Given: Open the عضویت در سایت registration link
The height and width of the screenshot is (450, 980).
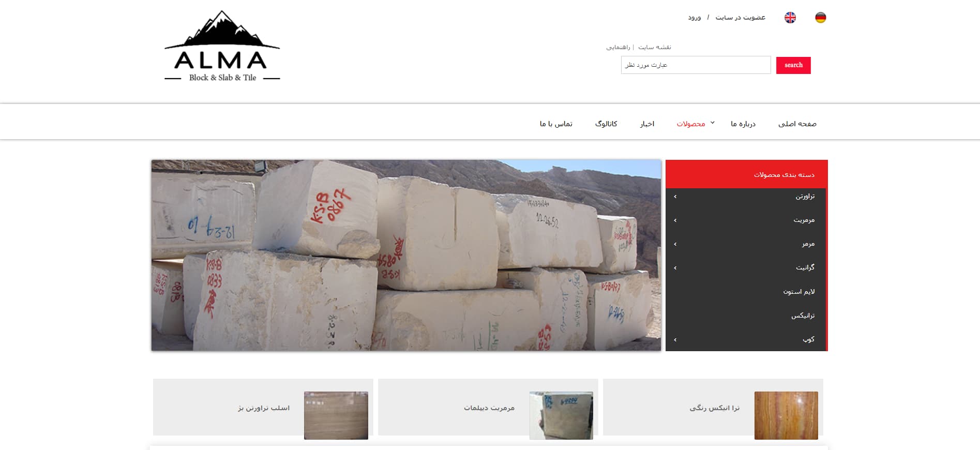Looking at the screenshot, I should pyautogui.click(x=740, y=18).
